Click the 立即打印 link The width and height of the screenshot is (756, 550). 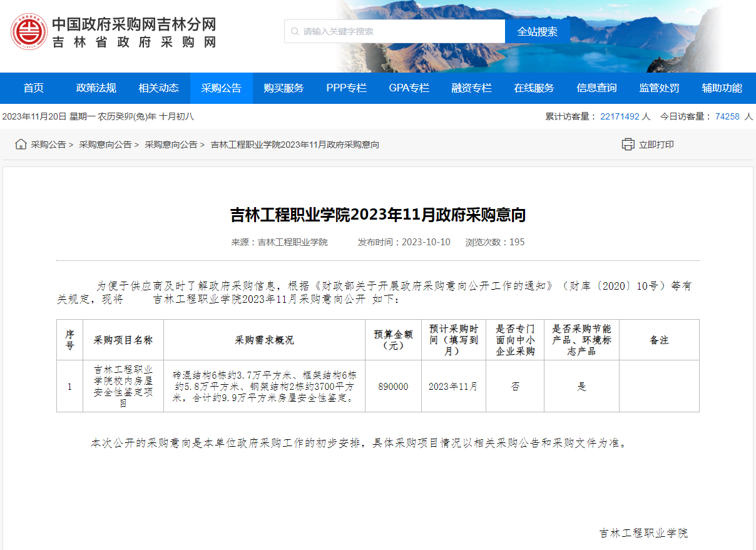(656, 145)
